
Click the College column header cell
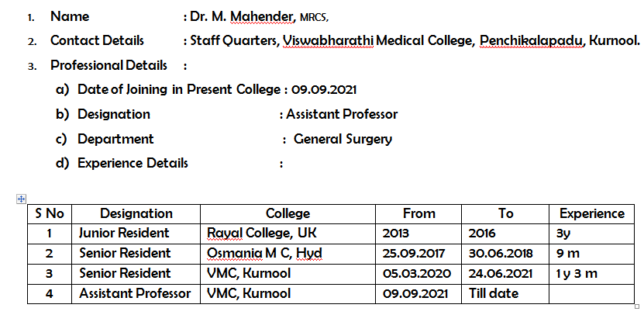[288, 214]
